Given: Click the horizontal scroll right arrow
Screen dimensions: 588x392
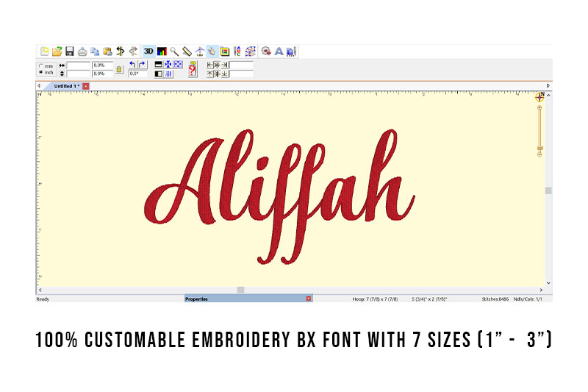Looking at the screenshot, I should 541,290.
